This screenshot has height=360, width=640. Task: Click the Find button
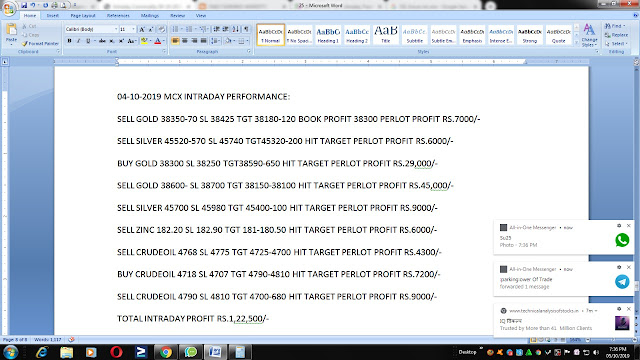615,26
